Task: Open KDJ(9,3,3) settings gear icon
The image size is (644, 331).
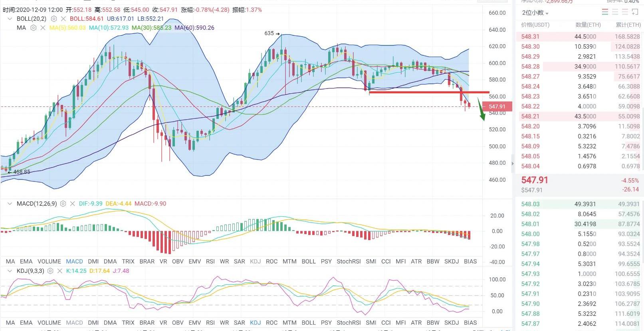Action: tap(50, 271)
